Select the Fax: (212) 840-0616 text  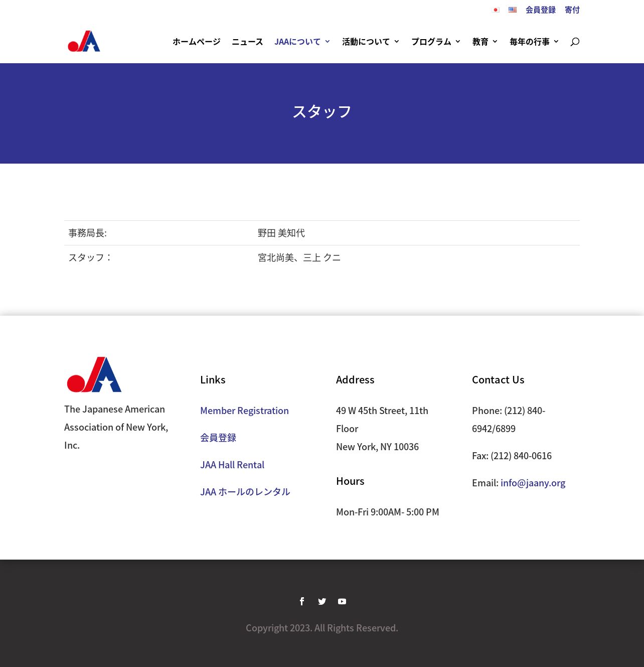(512, 456)
